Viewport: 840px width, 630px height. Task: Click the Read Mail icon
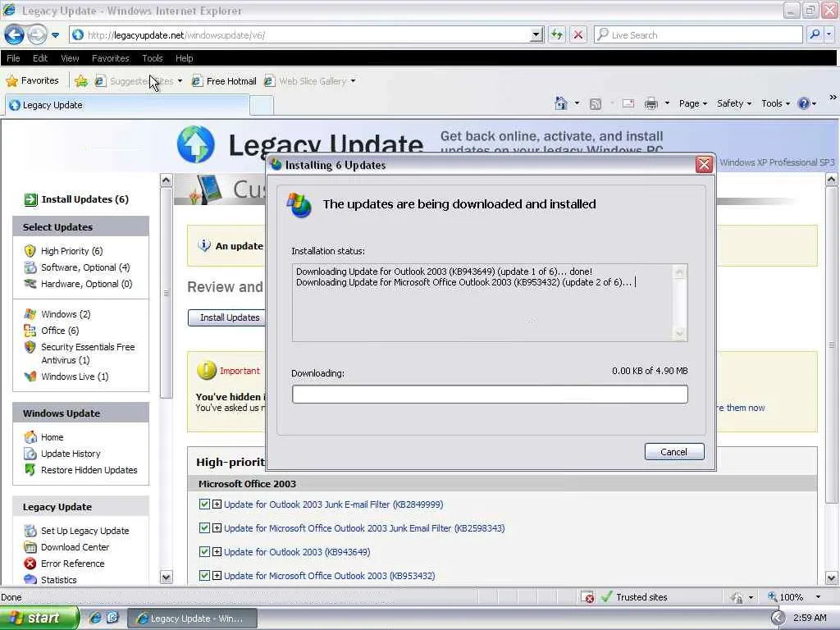[628, 103]
